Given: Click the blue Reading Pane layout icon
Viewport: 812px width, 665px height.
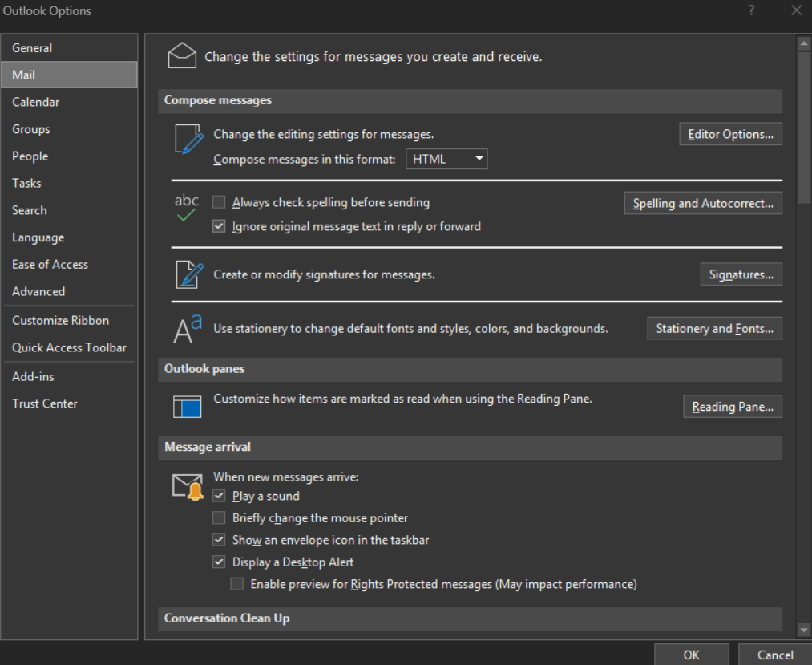Looking at the screenshot, I should (187, 407).
